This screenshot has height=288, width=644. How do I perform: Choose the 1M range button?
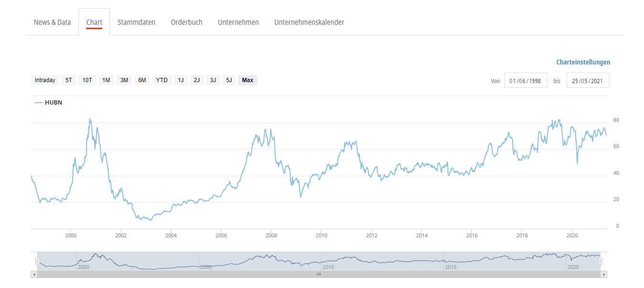click(106, 80)
